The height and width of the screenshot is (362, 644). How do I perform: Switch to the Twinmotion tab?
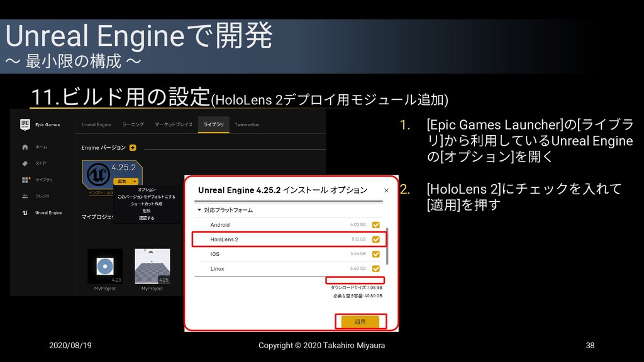coord(247,125)
